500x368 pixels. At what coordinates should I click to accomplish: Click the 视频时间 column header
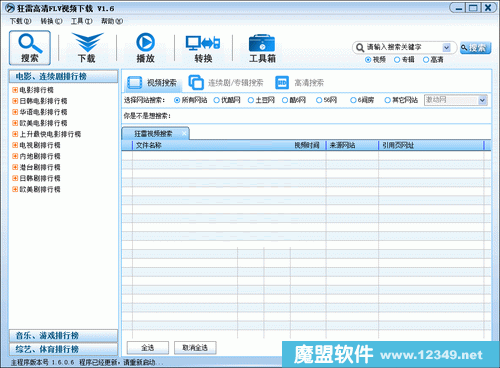click(307, 145)
